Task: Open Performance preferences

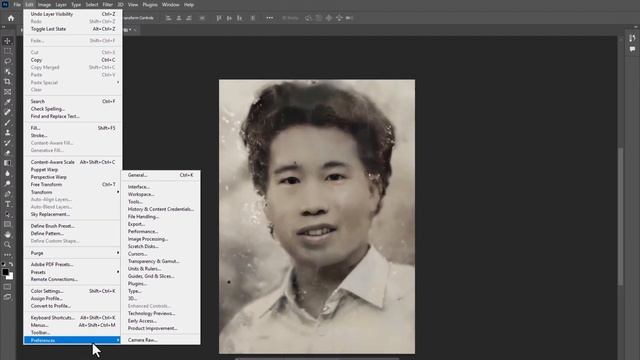Action: (161, 231)
